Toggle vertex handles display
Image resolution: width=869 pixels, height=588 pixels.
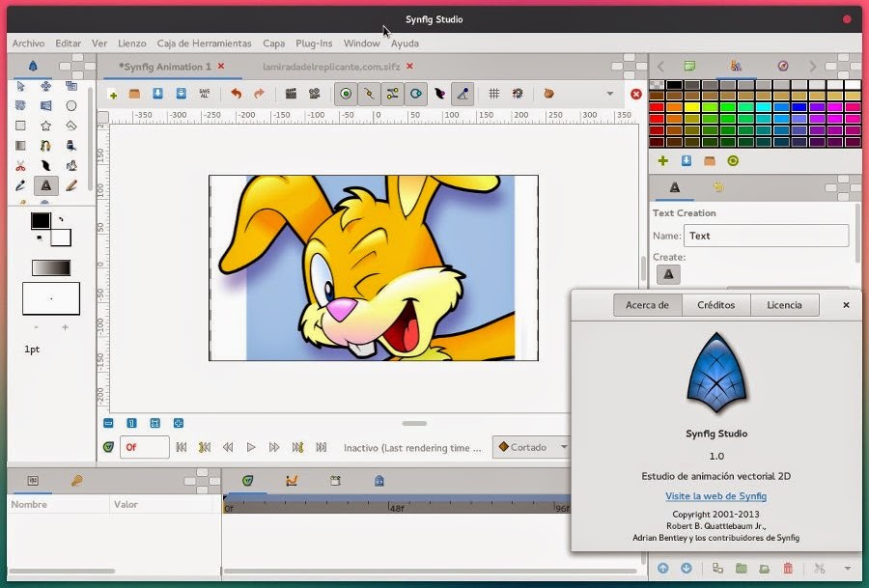pos(369,95)
